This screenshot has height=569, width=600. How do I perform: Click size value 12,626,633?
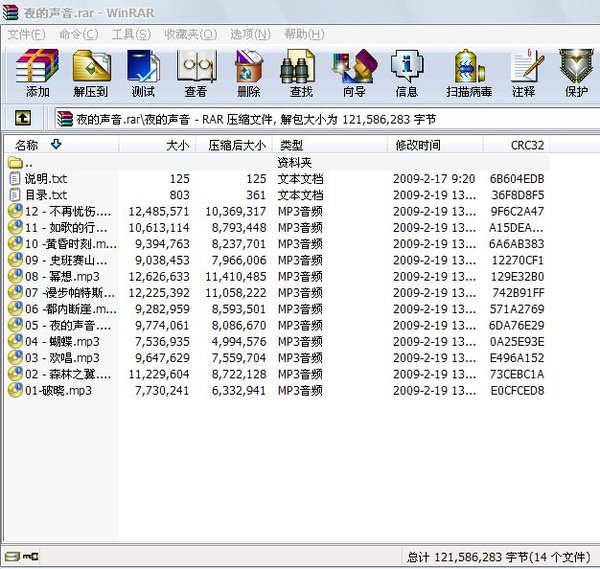click(x=159, y=276)
